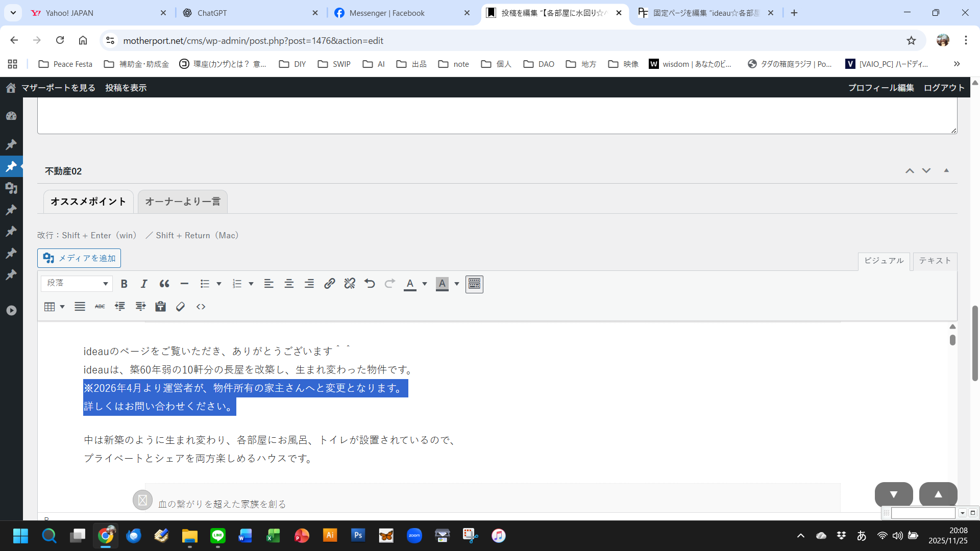This screenshot has height=551, width=980.
Task: Switch editor to テキスト tab
Action: tap(935, 261)
